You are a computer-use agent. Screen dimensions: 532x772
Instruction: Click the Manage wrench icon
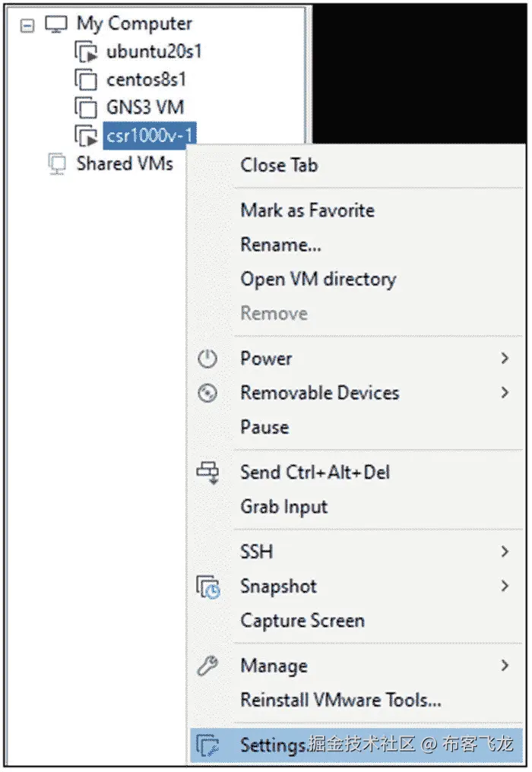pyautogui.click(x=207, y=666)
